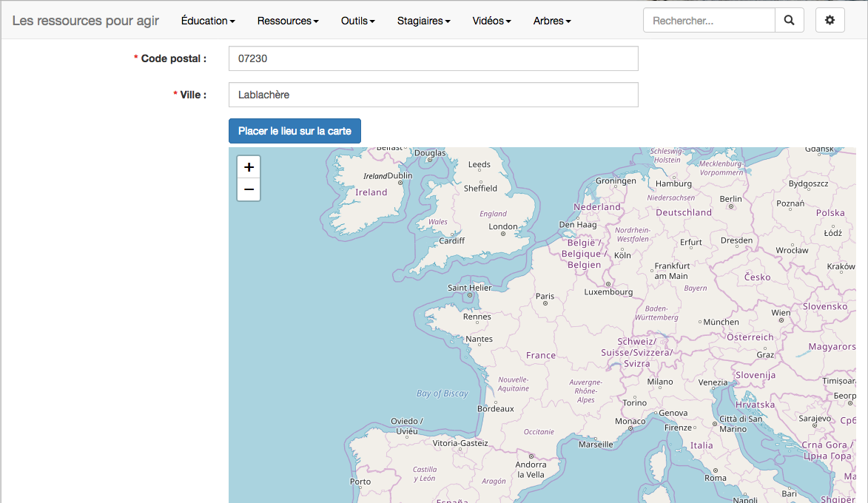This screenshot has width=868, height=503.
Task: Click Wien on the map
Action: click(x=781, y=313)
